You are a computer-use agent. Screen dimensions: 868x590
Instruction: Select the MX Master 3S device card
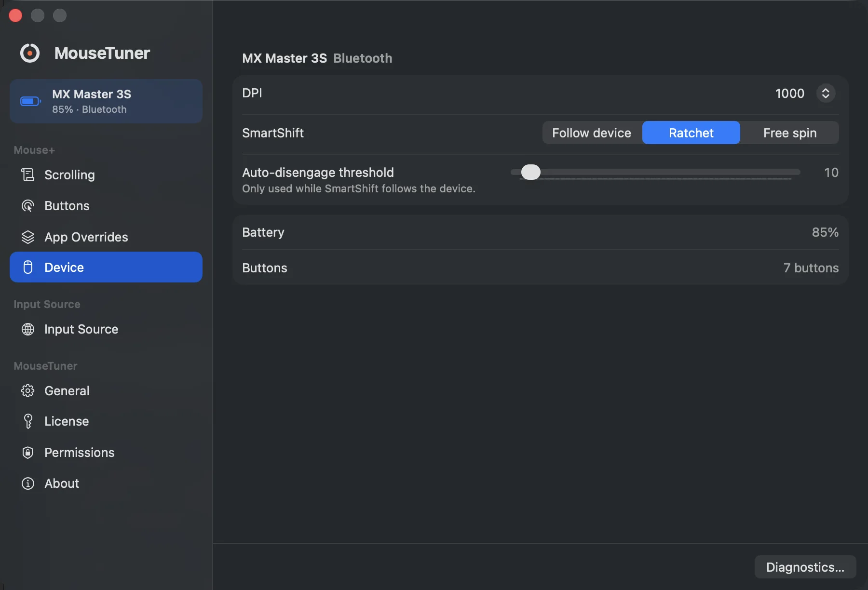click(106, 101)
